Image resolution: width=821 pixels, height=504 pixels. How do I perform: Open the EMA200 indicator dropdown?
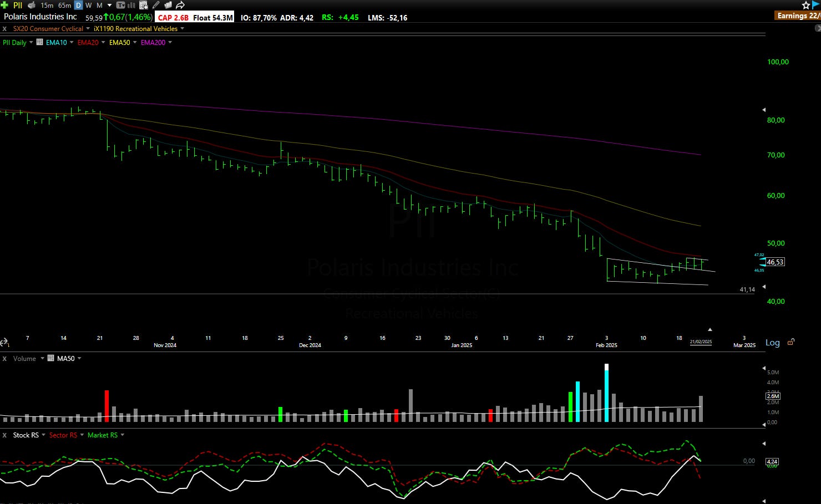tap(170, 42)
